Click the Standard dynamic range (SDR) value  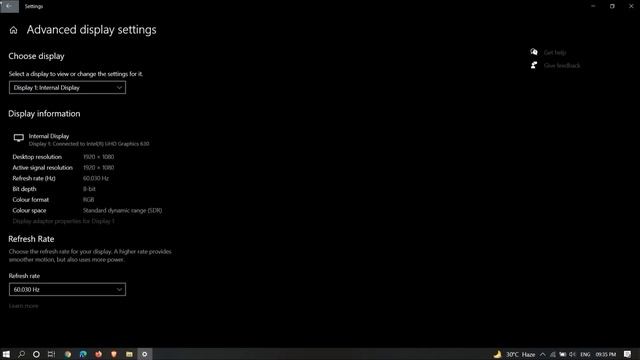[122, 211]
